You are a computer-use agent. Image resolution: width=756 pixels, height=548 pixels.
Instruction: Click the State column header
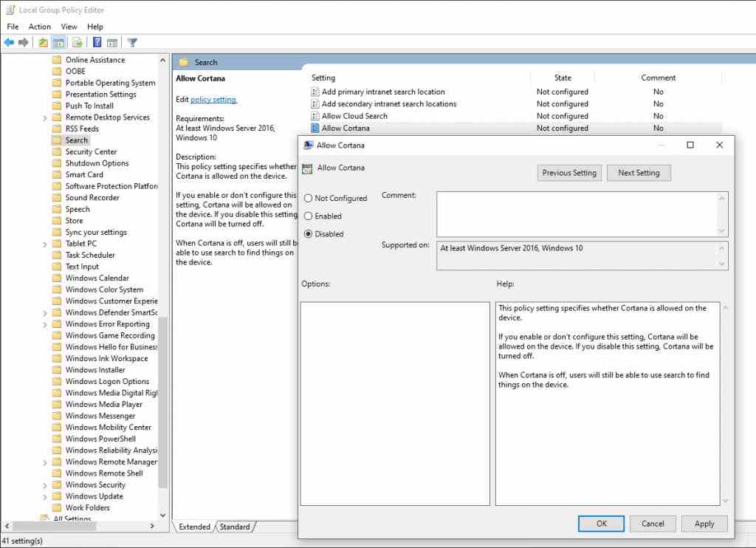point(563,78)
